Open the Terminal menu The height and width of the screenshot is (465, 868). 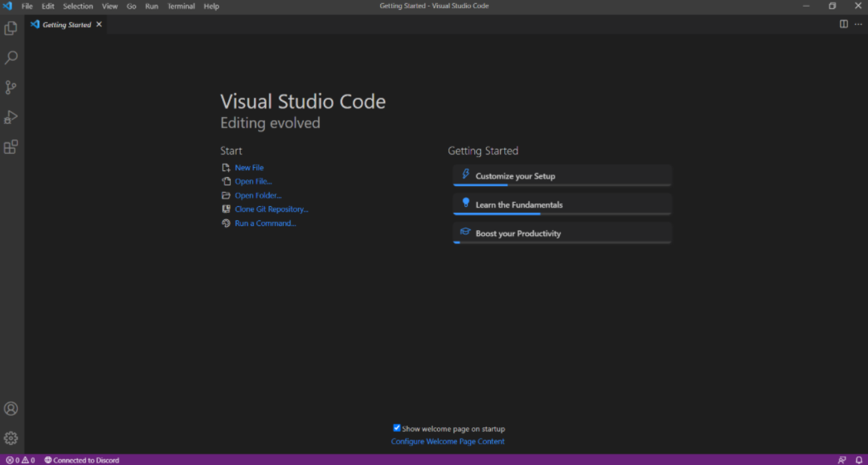pos(181,6)
